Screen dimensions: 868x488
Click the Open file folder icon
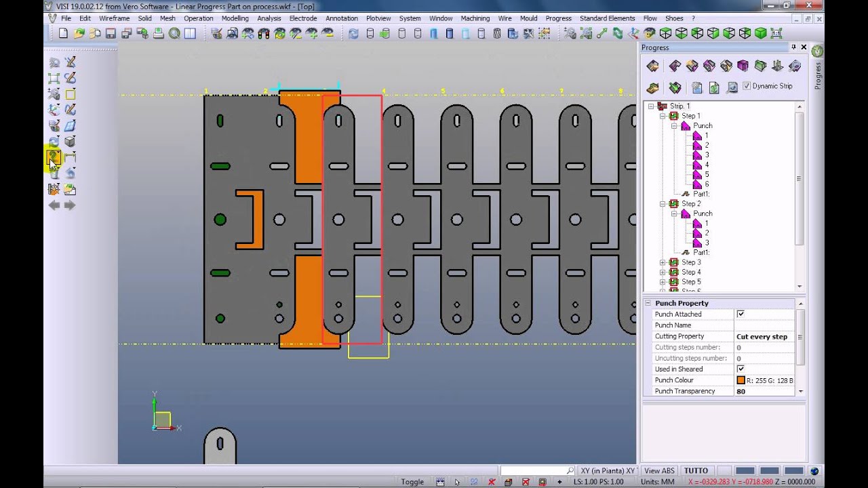(x=79, y=33)
